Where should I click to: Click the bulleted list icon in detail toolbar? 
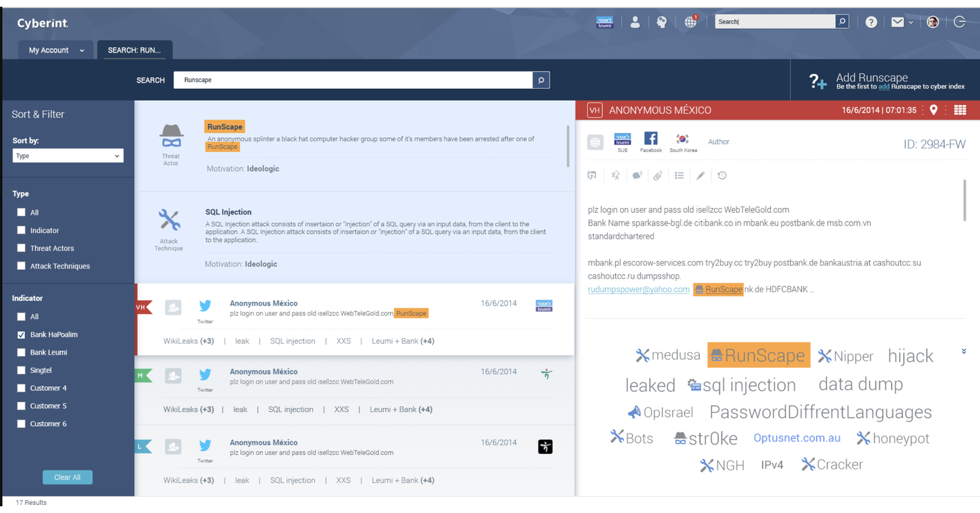679,176
